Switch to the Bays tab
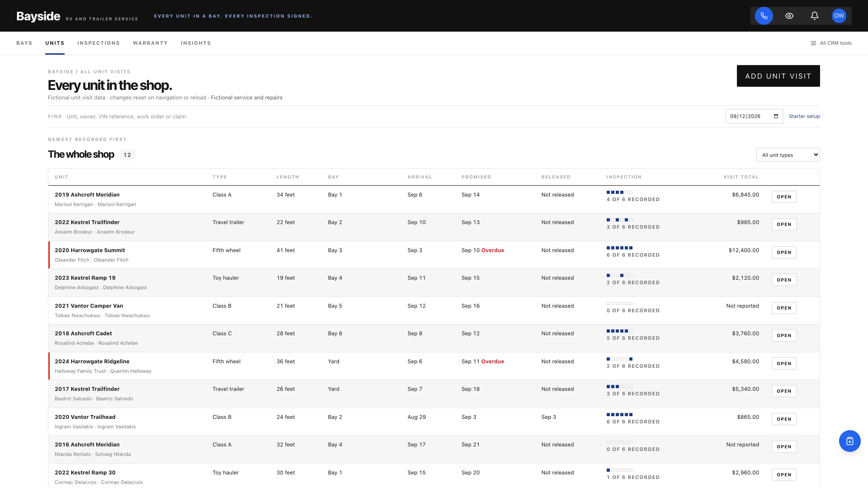 (24, 43)
